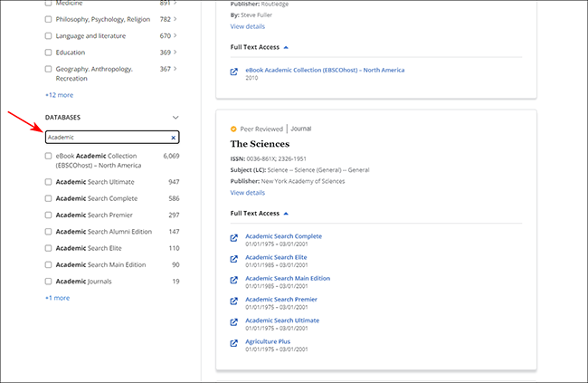
Task: Select Academic Search Complete checkbox
Action: click(48, 198)
